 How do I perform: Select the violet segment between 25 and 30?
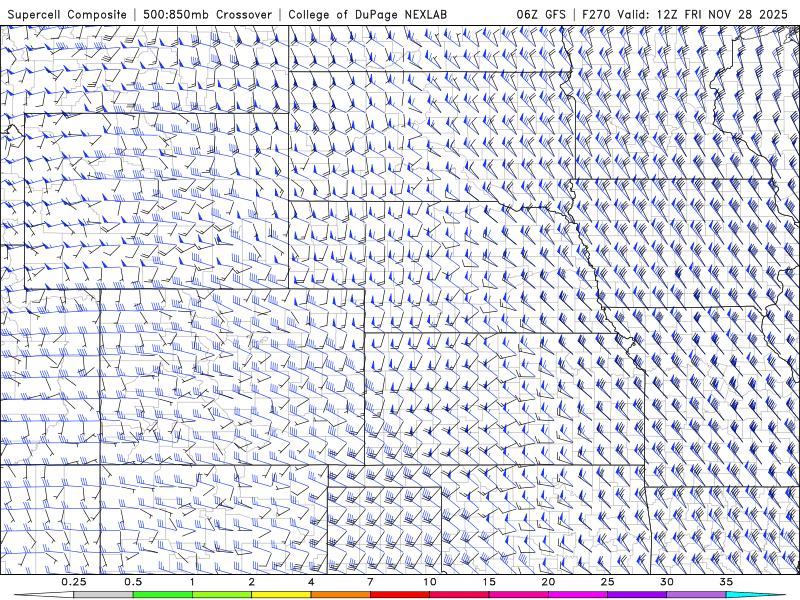pos(637,595)
